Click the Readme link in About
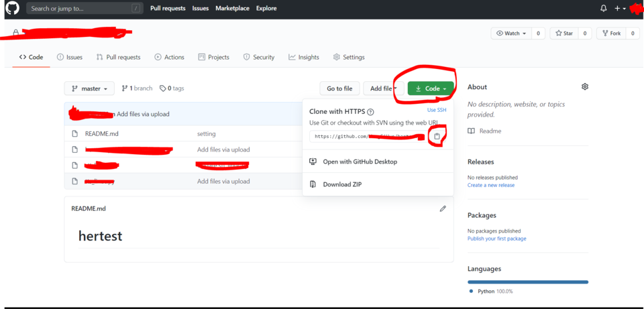The width and height of the screenshot is (644, 309). 484,131
